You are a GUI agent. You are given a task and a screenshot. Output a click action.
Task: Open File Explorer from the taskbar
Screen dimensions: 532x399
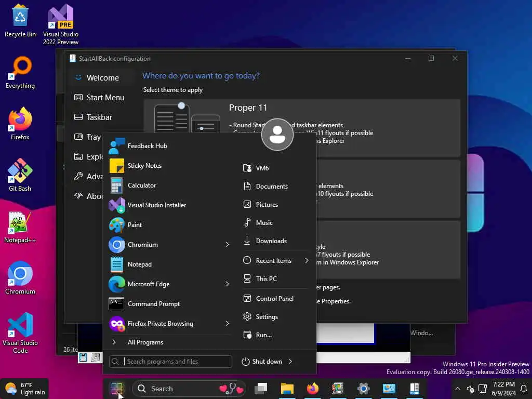[287, 389]
